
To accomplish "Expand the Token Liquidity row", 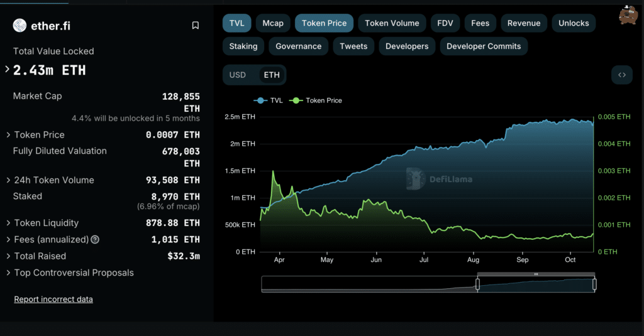I will pyautogui.click(x=8, y=223).
